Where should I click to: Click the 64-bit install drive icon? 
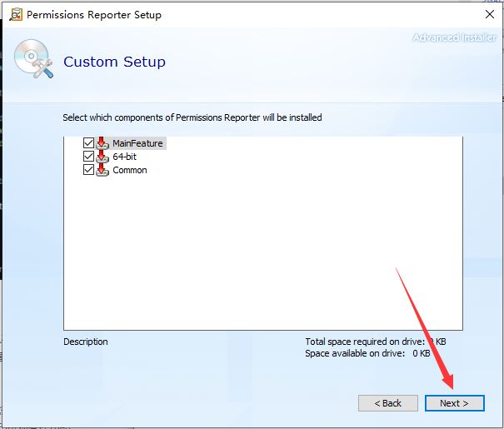(x=102, y=157)
